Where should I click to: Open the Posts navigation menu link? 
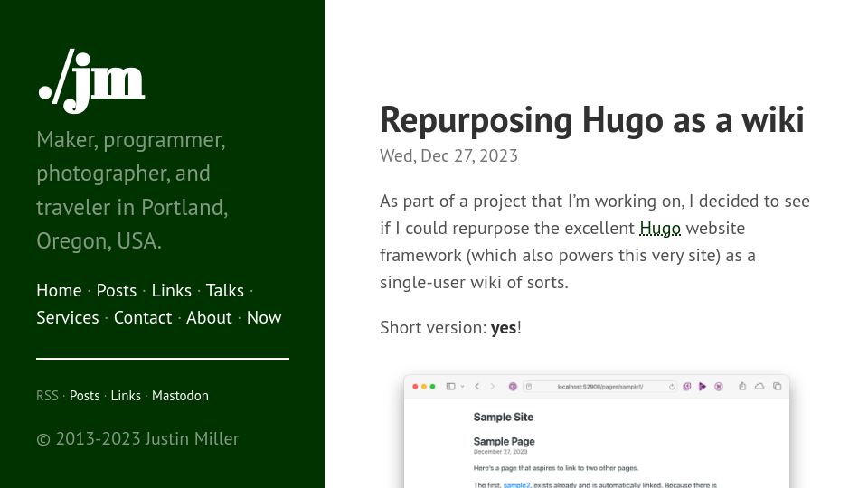(117, 290)
